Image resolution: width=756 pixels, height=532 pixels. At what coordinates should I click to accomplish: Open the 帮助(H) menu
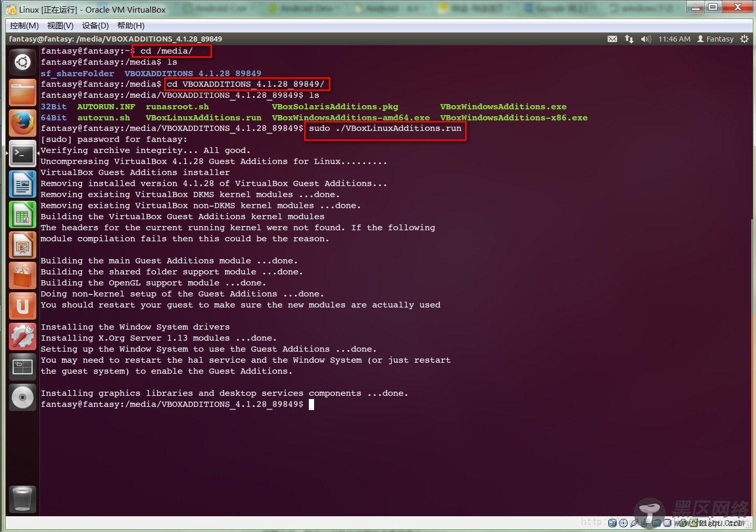pos(130,25)
